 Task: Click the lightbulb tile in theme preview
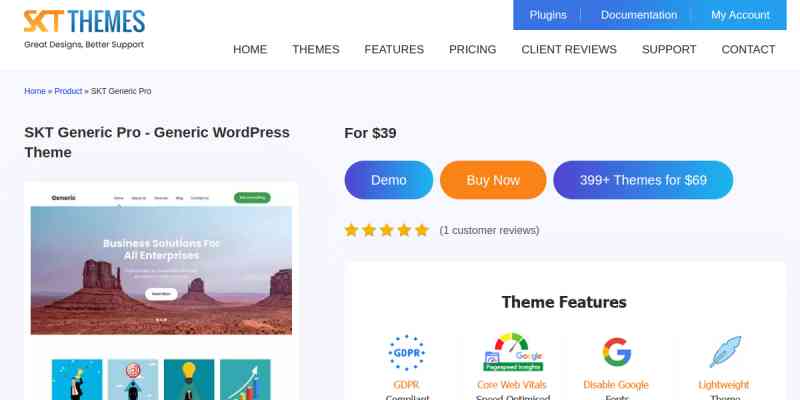189,380
